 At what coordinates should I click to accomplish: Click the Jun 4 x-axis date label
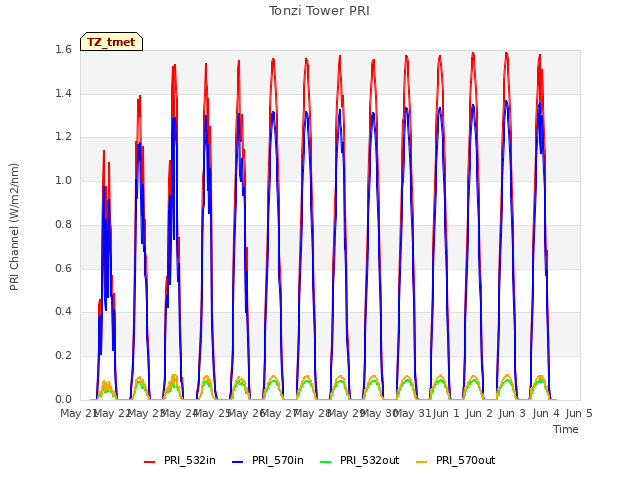(546, 413)
